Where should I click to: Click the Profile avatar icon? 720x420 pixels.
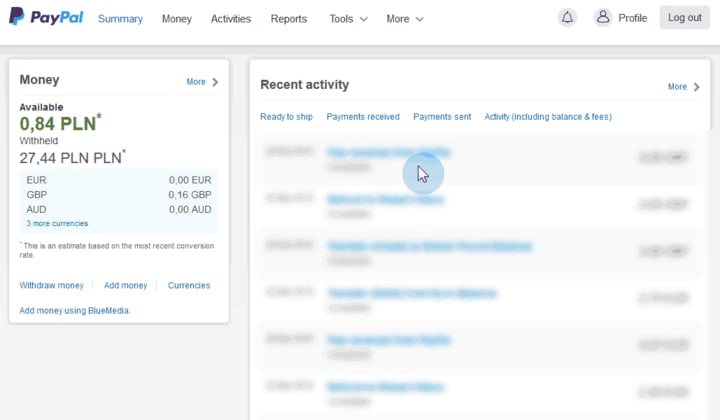[x=603, y=18]
